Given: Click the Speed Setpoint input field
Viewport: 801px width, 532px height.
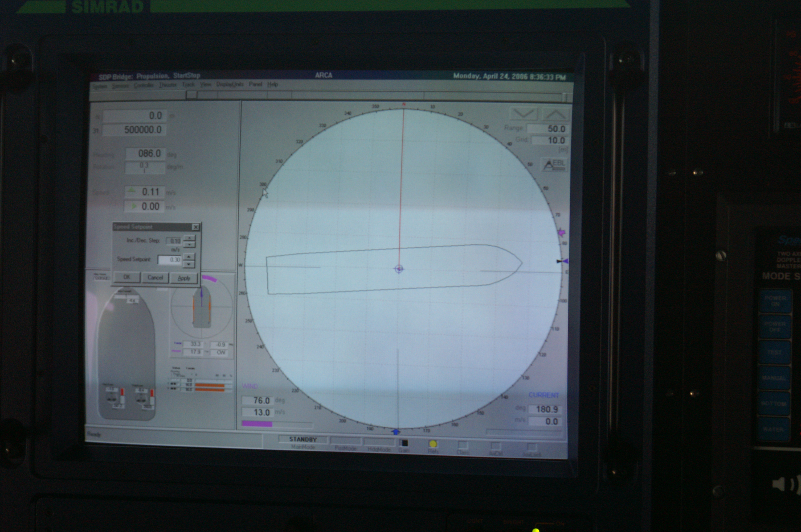Looking at the screenshot, I should 169,260.
